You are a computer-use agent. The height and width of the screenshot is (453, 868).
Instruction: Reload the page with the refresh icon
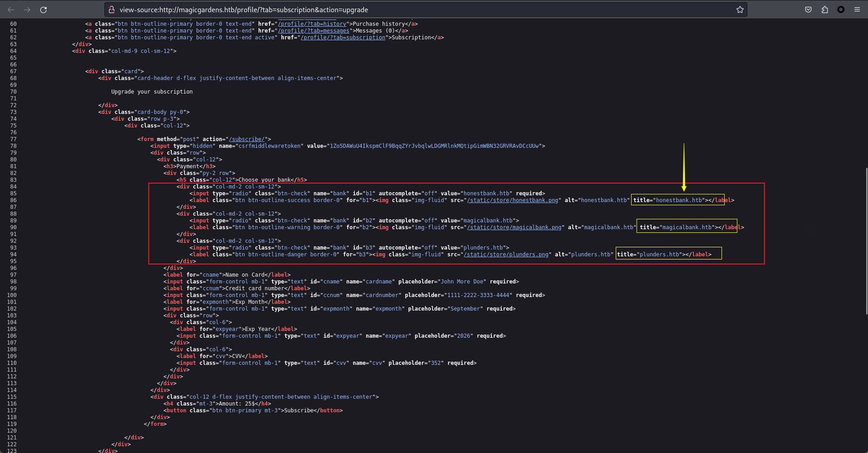coord(43,9)
